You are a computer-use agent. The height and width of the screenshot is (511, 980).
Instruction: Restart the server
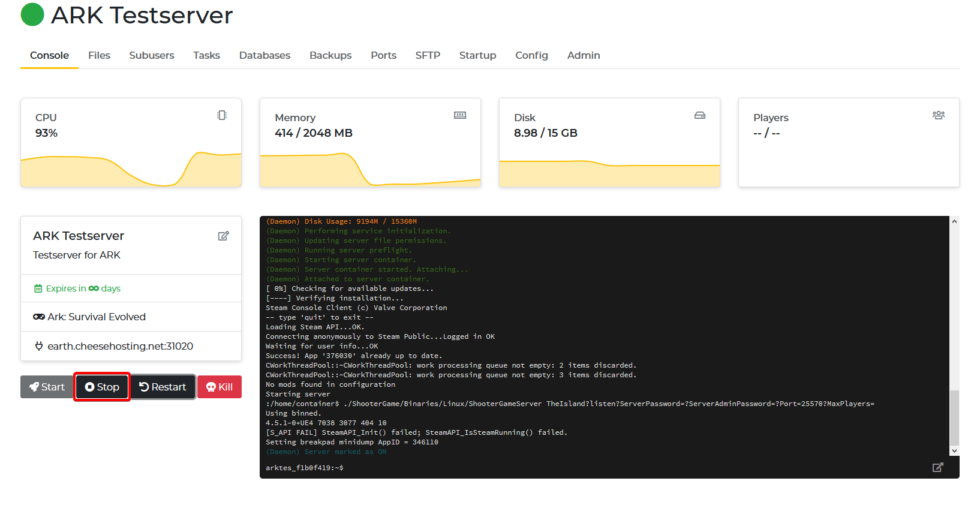tap(163, 387)
